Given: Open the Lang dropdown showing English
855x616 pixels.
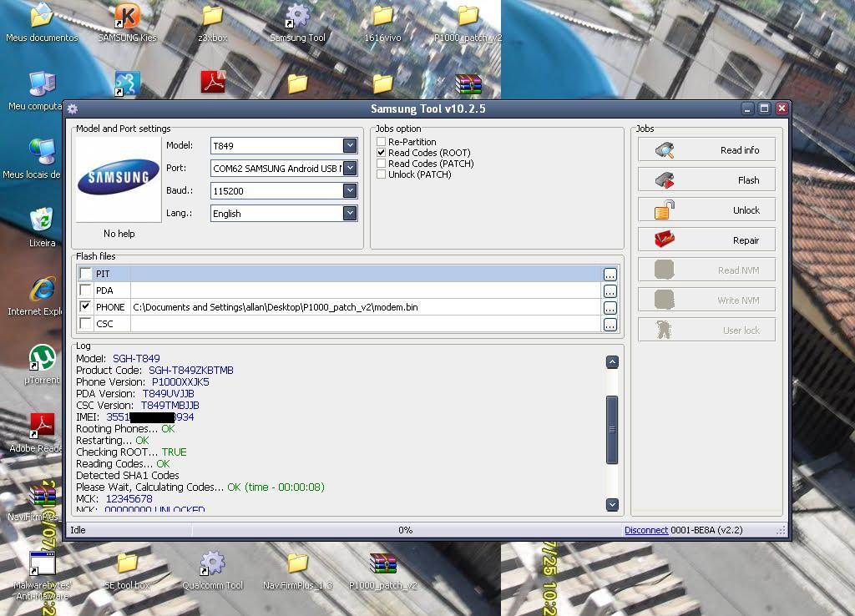Looking at the screenshot, I should [x=350, y=213].
